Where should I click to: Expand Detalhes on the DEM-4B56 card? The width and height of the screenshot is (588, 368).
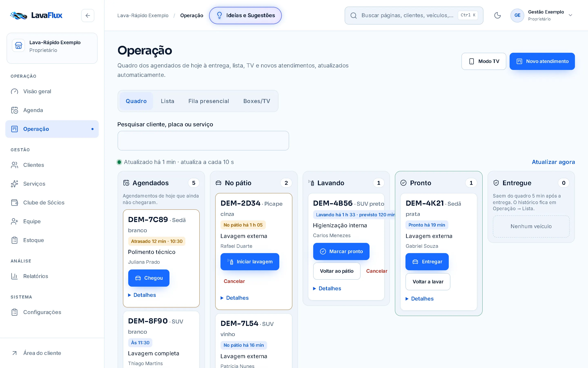pyautogui.click(x=327, y=288)
